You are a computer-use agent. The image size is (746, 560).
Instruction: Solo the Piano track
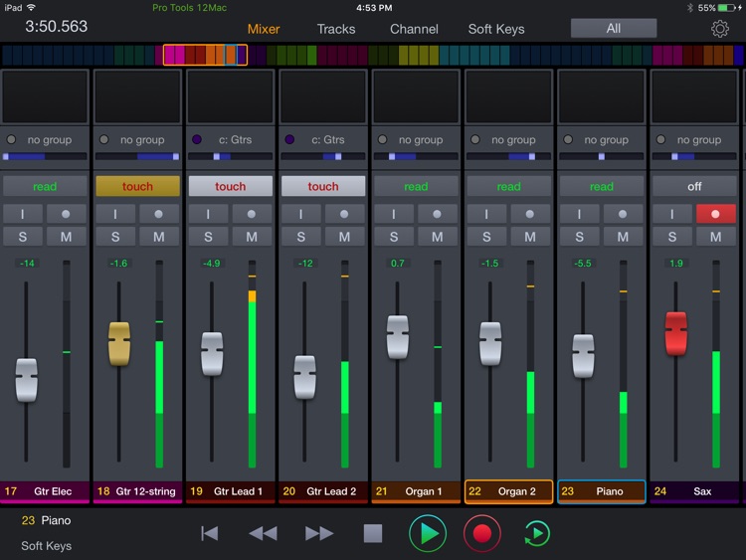pyautogui.click(x=579, y=237)
